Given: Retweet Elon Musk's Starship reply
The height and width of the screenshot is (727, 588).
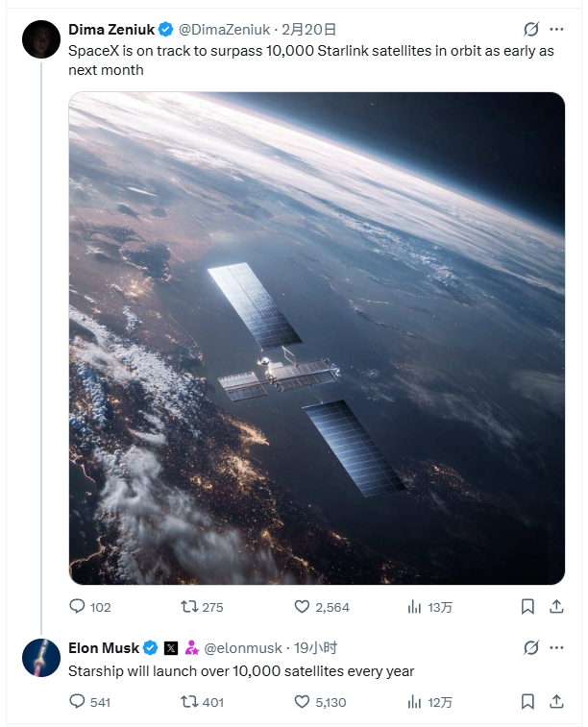Looking at the screenshot, I should click(x=189, y=702).
